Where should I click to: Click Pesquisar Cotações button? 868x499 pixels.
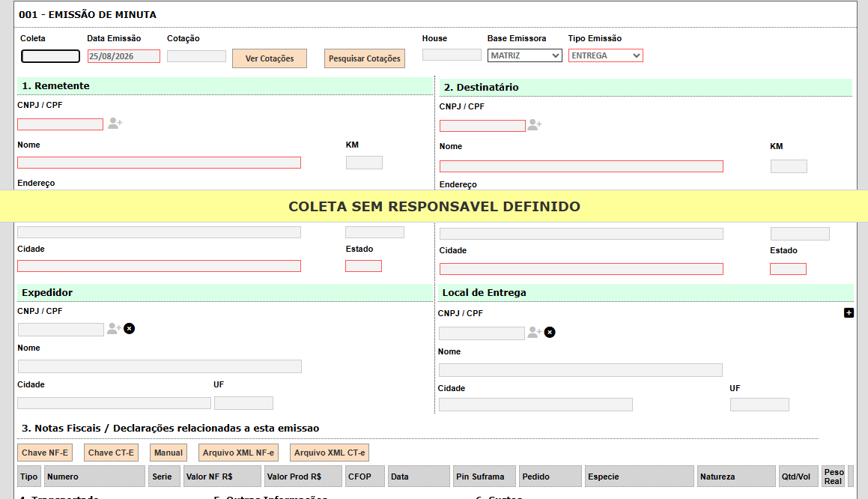tap(364, 58)
